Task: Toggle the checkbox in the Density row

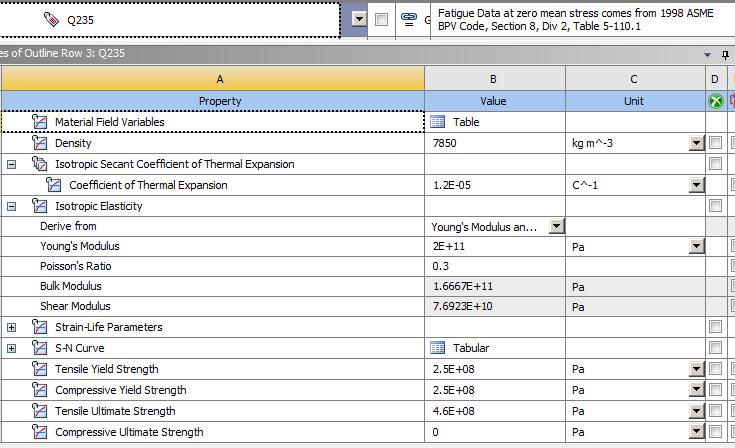Action: pos(715,143)
